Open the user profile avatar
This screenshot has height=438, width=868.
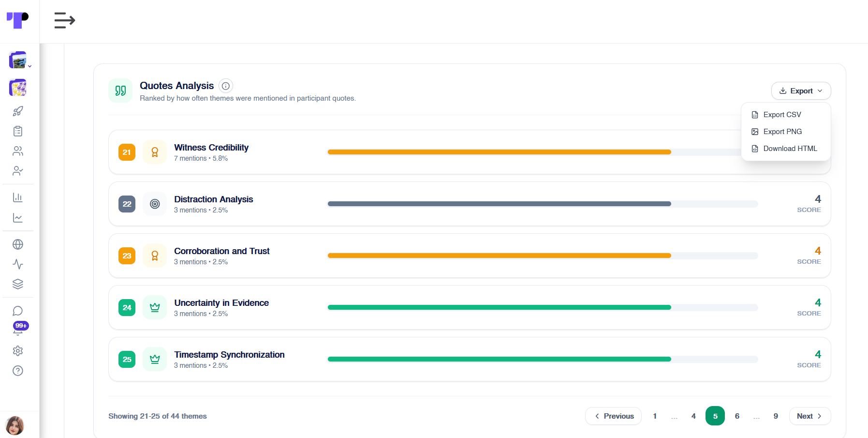coord(15,426)
